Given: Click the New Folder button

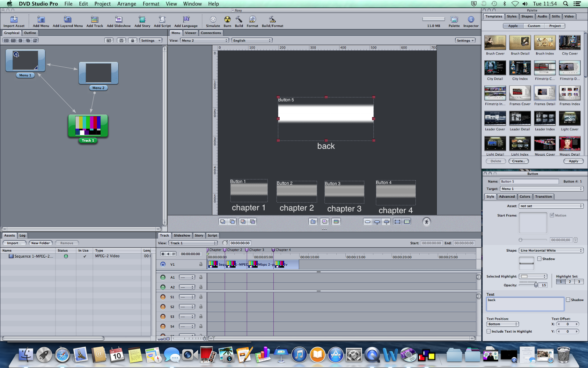Looking at the screenshot, I should pos(40,243).
